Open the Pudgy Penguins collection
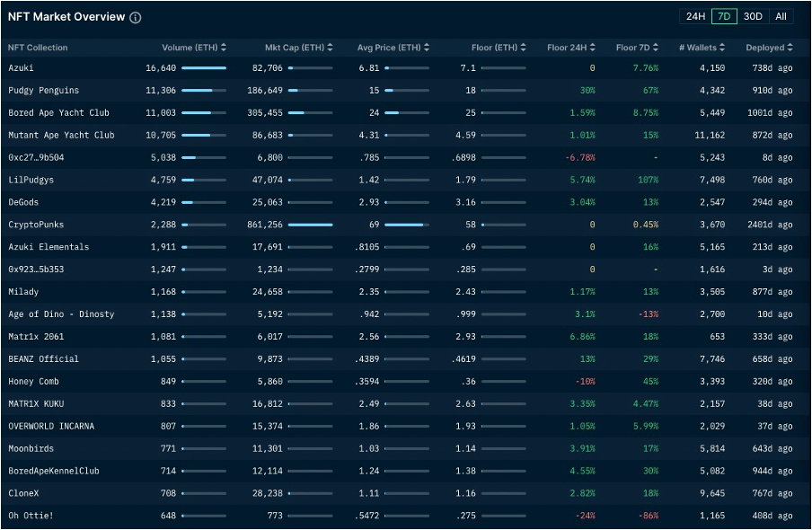 (x=43, y=90)
